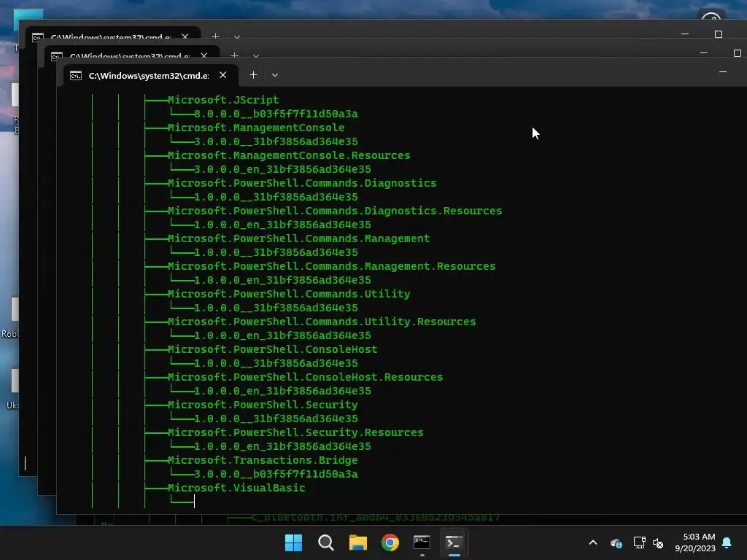This screenshot has height=560, width=747.
Task: Maximize the rearmost terminal window
Action: [x=719, y=34]
